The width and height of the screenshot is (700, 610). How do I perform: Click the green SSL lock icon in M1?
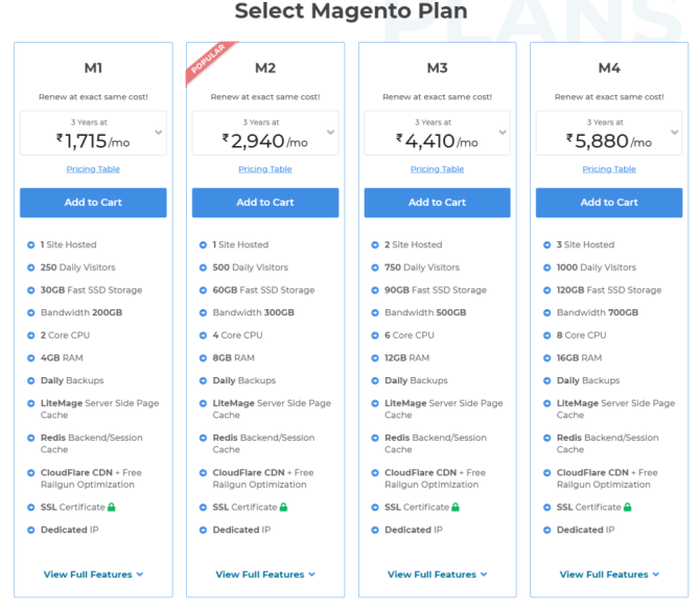(x=112, y=507)
